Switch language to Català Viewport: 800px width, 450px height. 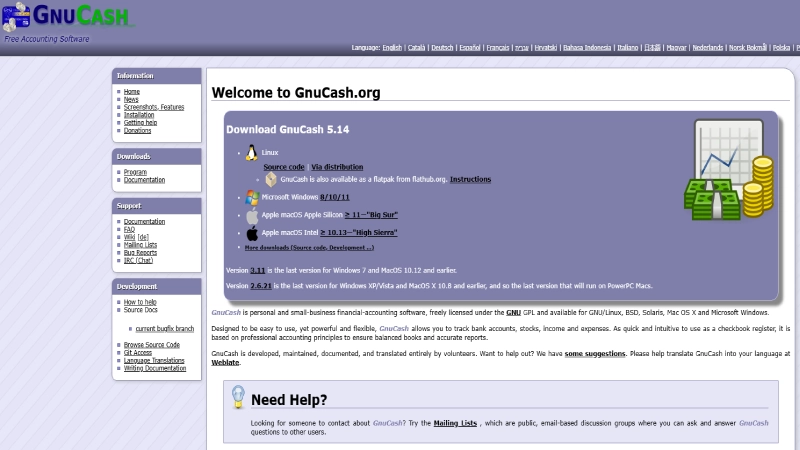pyautogui.click(x=416, y=47)
